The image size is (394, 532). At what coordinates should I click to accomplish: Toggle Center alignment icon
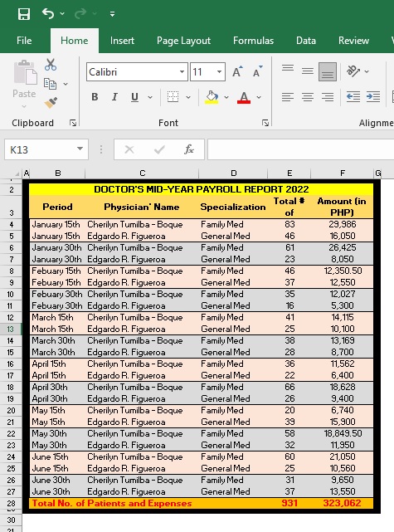(308, 97)
